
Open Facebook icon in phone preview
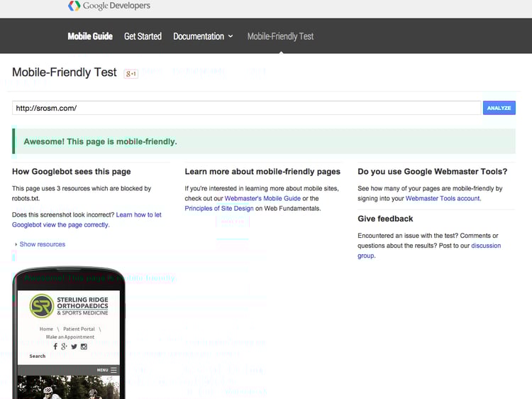55,346
